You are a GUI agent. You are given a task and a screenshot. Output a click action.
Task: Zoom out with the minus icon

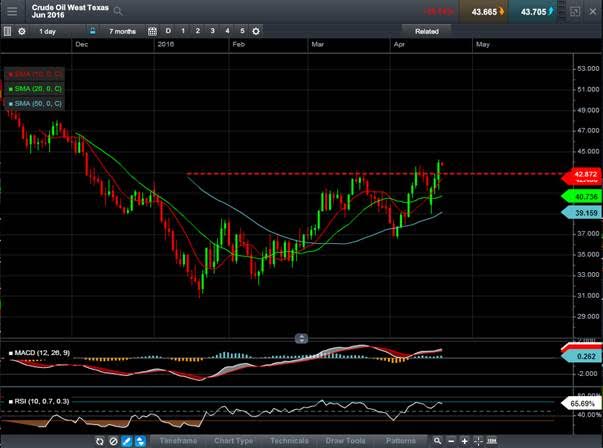[451, 441]
